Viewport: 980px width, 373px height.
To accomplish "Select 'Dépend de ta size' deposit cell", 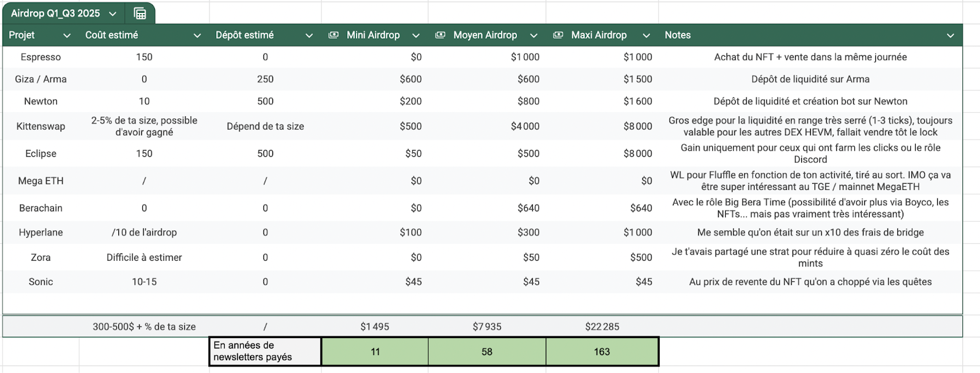I will 265,126.
